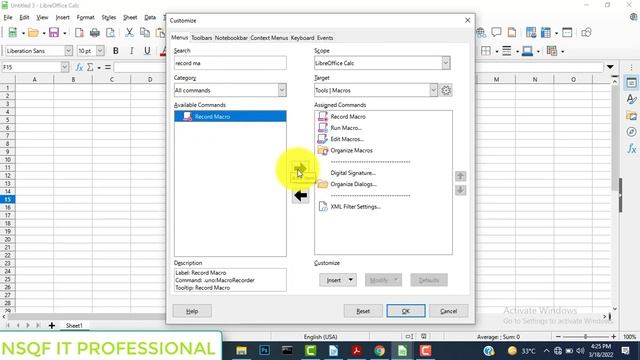Expand the Category All commands dropdown
Viewport: 640px width, 360px height.
tap(282, 90)
